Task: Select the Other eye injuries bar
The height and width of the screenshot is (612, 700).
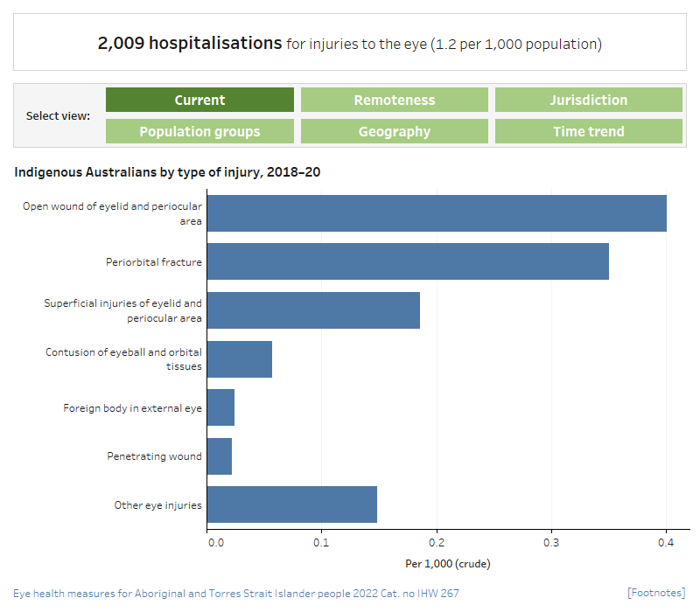Action: click(291, 504)
